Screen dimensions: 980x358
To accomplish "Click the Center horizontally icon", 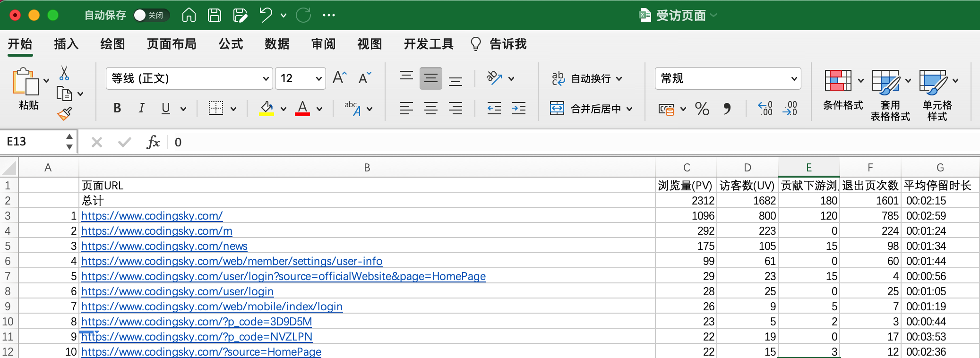I will (431, 108).
